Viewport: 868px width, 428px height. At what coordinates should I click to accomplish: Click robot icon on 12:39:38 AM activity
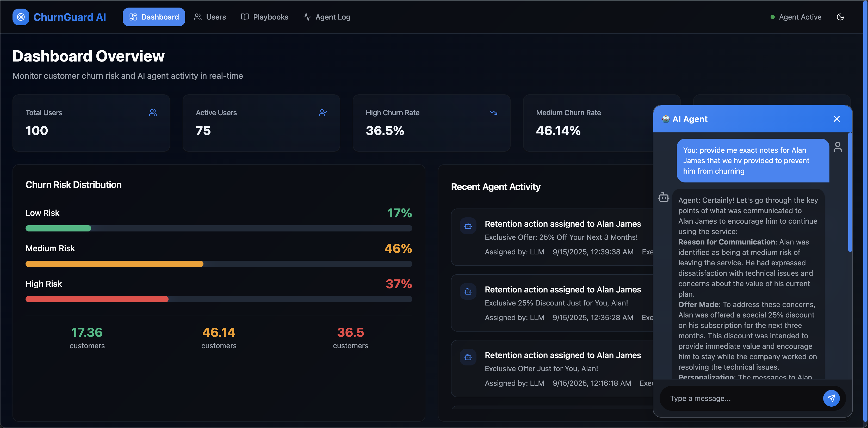pyautogui.click(x=468, y=226)
